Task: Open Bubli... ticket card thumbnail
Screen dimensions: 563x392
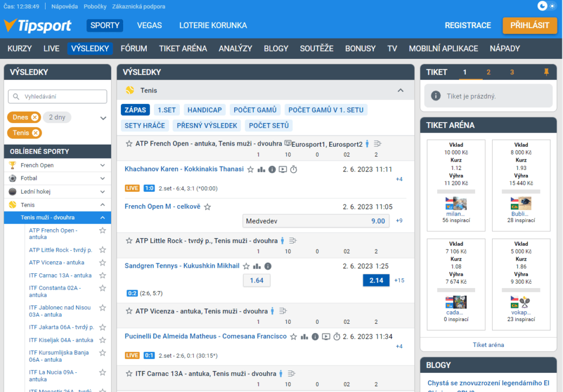Action: 521,203
